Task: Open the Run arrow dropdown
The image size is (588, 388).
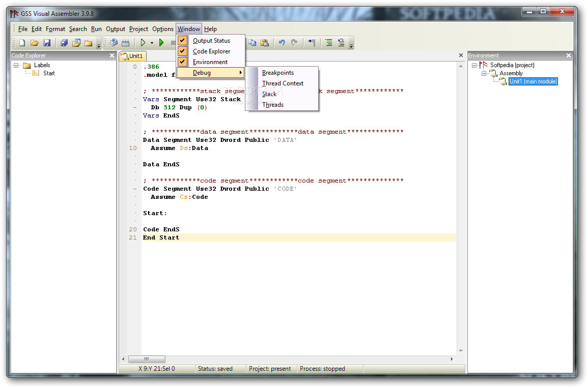Action: (x=152, y=43)
